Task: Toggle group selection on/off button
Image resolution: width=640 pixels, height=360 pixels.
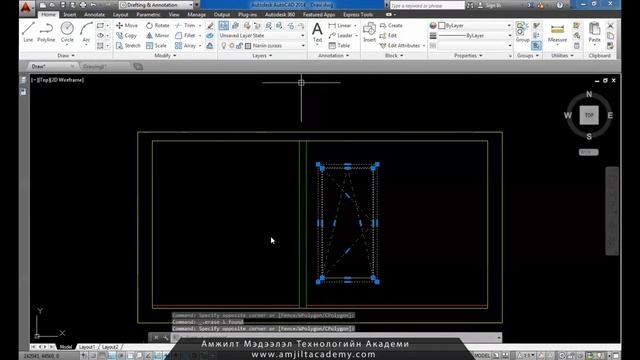Action: (x=536, y=46)
